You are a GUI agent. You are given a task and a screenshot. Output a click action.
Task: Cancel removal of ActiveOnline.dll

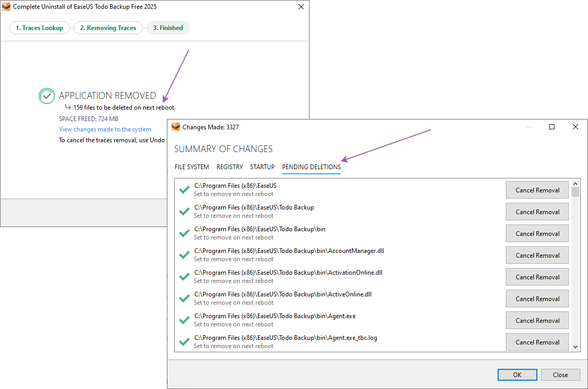coord(537,298)
